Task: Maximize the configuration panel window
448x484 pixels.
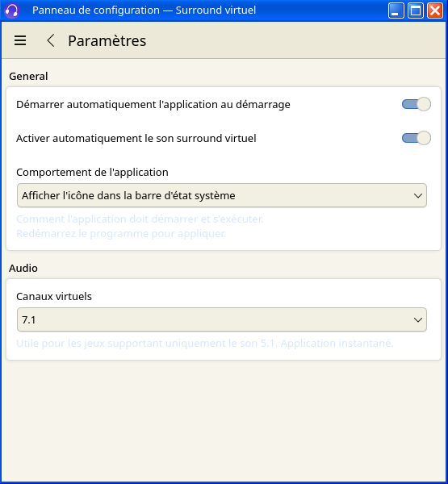Action: pos(415,10)
